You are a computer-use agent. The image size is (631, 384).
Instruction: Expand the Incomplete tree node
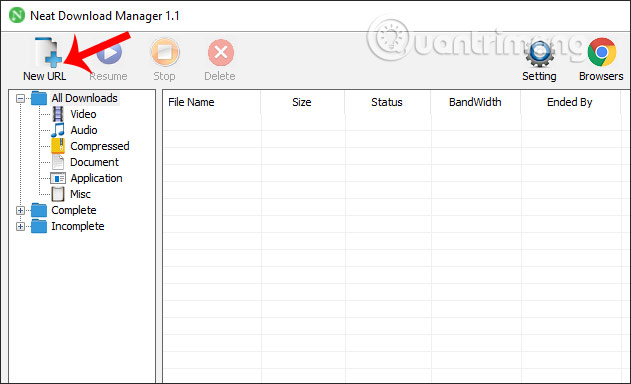20,226
